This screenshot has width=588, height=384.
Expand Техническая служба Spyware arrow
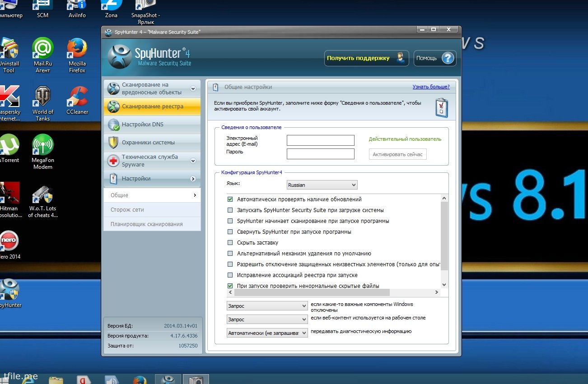coord(193,161)
